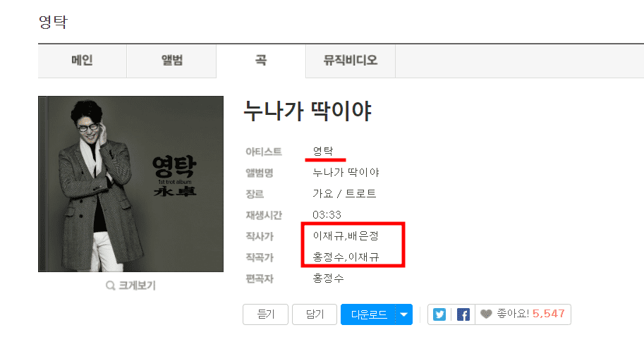The image size is (644, 349).
Task: Share the song via Twitter icon
Action: [x=439, y=314]
